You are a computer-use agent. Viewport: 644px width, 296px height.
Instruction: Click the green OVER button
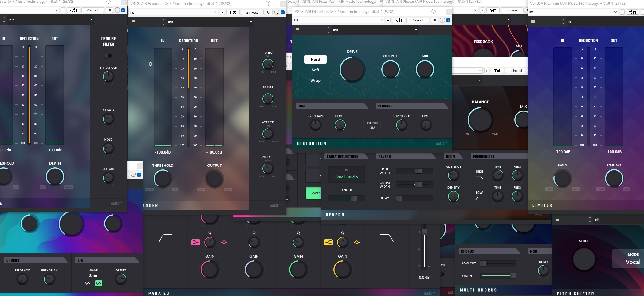click(x=313, y=193)
